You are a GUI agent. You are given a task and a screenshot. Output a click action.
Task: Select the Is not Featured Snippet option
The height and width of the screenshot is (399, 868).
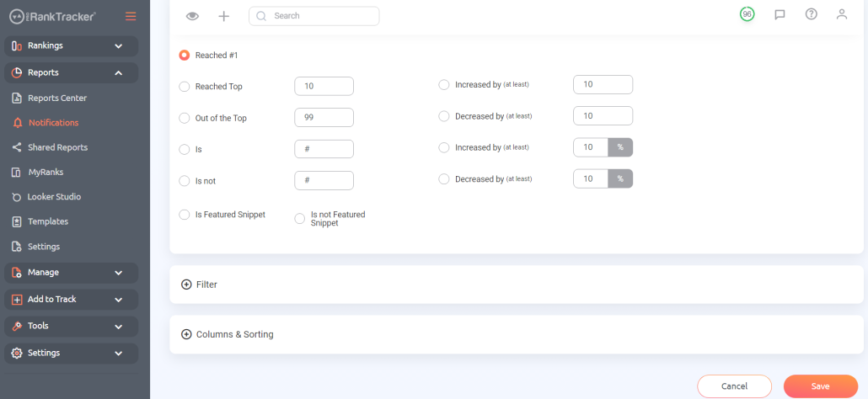tap(299, 219)
